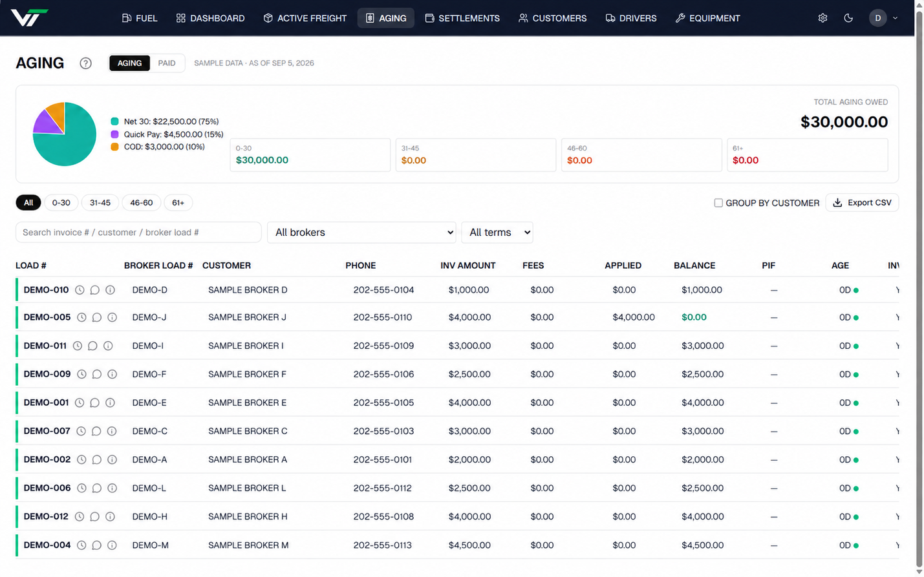The width and height of the screenshot is (924, 577).
Task: Click the Export CSV button
Action: coord(862,203)
